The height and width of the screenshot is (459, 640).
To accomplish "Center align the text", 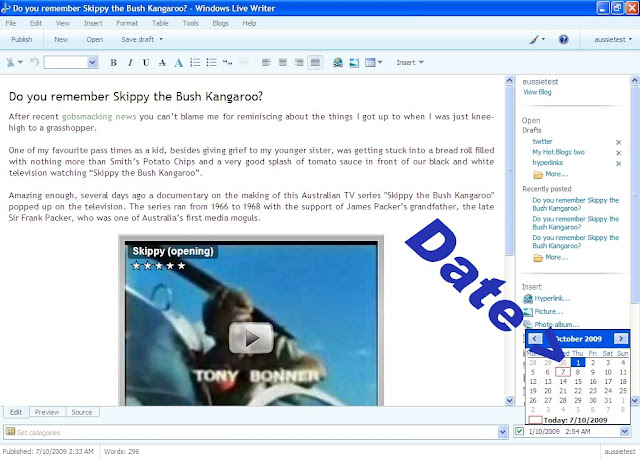I will (x=282, y=62).
